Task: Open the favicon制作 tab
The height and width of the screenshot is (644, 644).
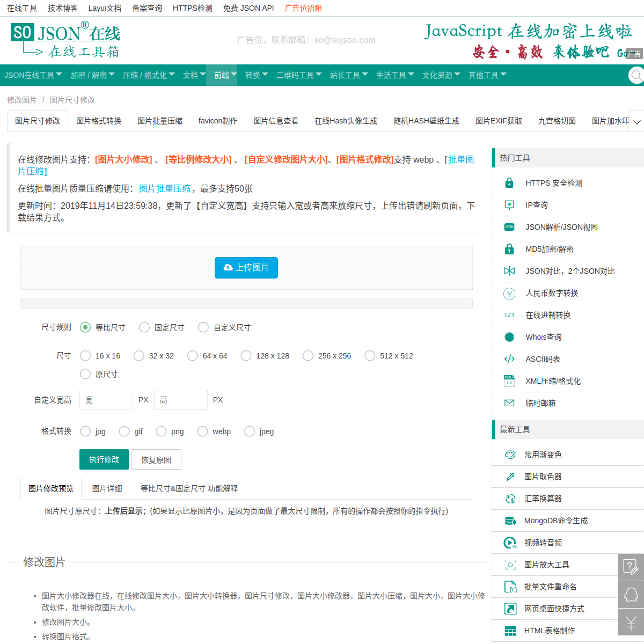Action: [x=218, y=121]
